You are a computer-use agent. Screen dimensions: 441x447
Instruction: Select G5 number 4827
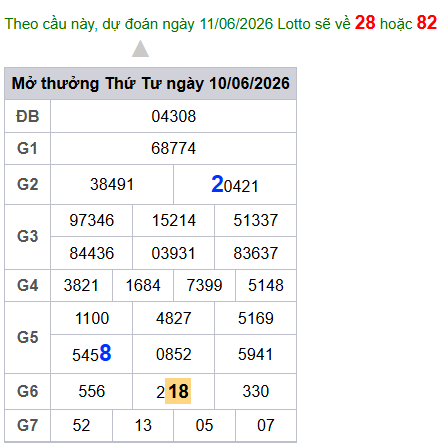[174, 318]
